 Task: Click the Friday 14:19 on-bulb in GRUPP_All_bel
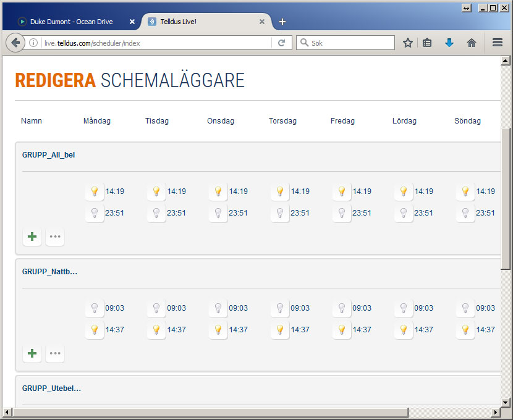click(x=342, y=191)
